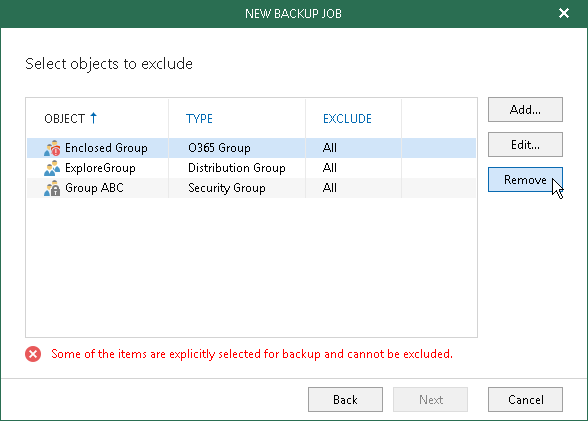The width and height of the screenshot is (588, 421).
Task: Select the ExploreGroup row name
Action: (x=100, y=168)
